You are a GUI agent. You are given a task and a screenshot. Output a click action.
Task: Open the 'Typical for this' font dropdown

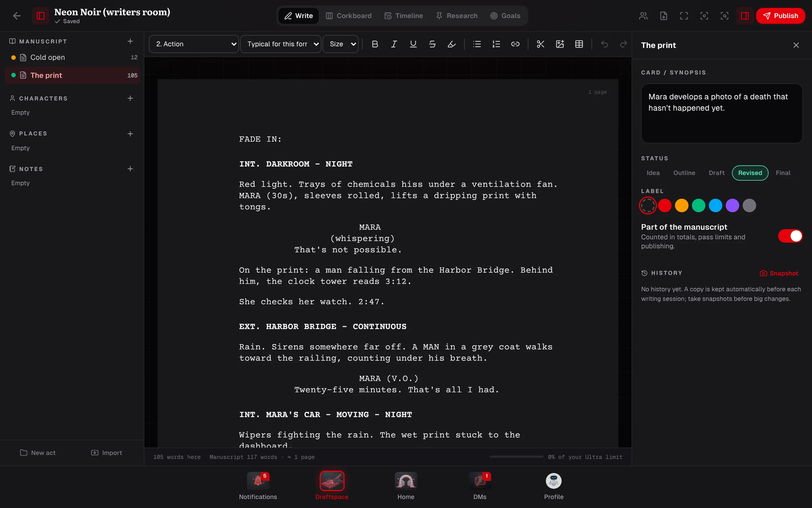(280, 44)
